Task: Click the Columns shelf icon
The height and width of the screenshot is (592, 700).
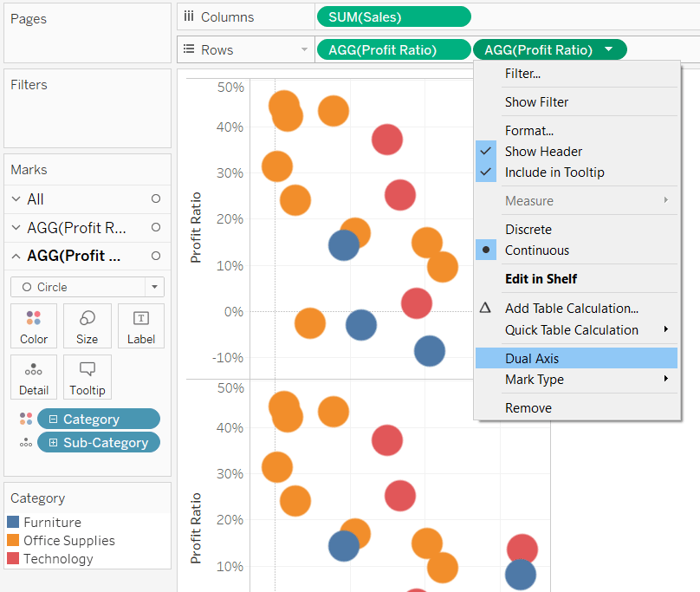Action: coord(189,16)
